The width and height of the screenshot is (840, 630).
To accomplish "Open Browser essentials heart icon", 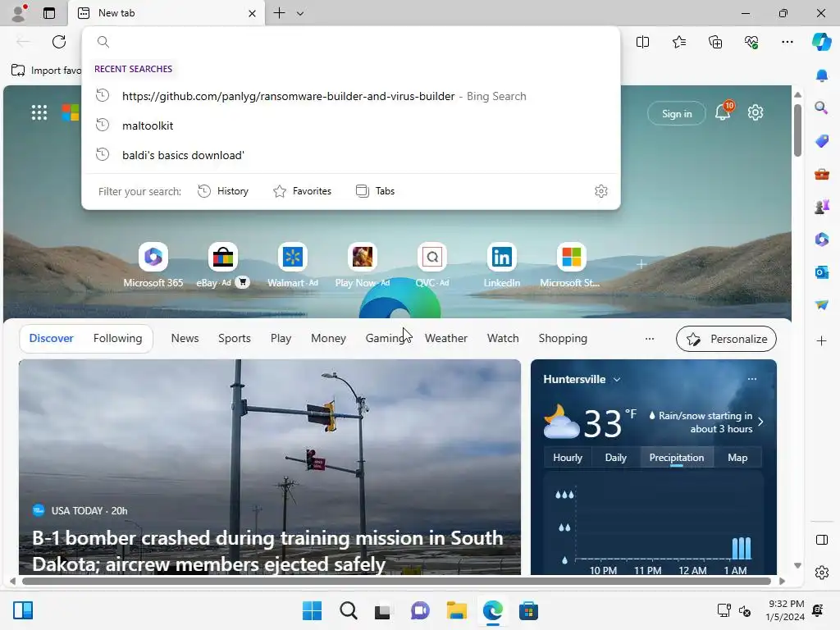I will [x=751, y=42].
